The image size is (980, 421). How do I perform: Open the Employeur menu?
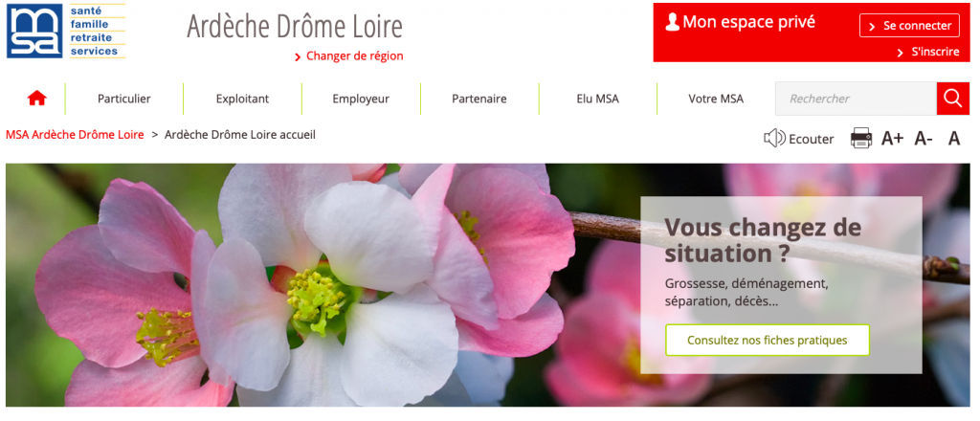(361, 99)
